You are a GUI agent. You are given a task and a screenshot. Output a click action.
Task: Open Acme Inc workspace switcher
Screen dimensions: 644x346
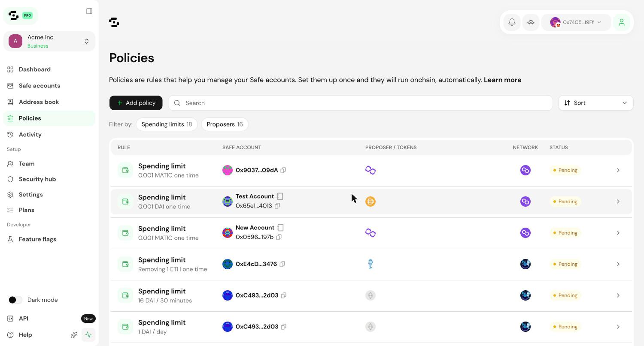coord(49,41)
